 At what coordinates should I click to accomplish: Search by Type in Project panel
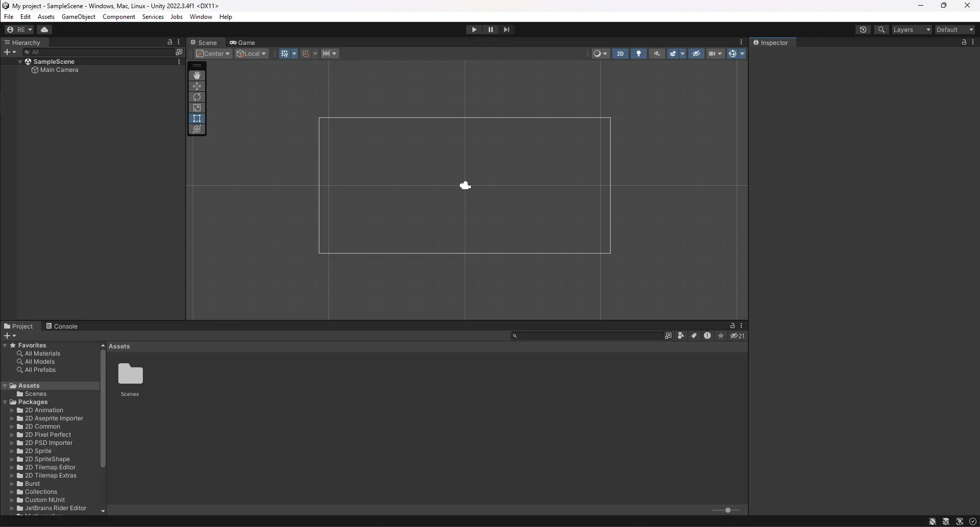pyautogui.click(x=681, y=336)
